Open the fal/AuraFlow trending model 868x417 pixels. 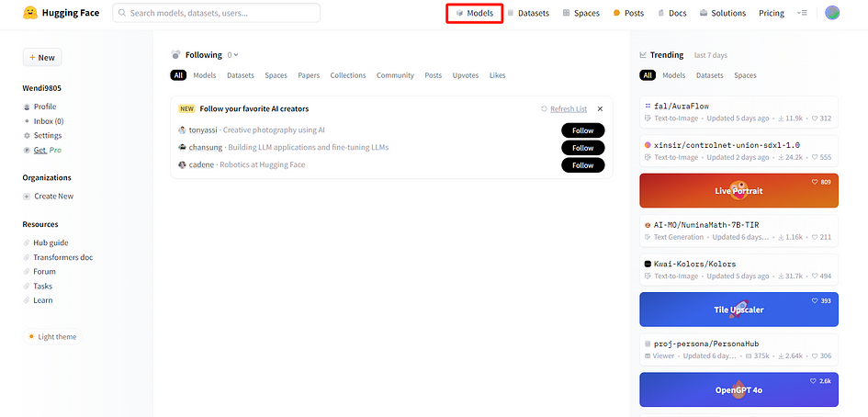click(739, 112)
